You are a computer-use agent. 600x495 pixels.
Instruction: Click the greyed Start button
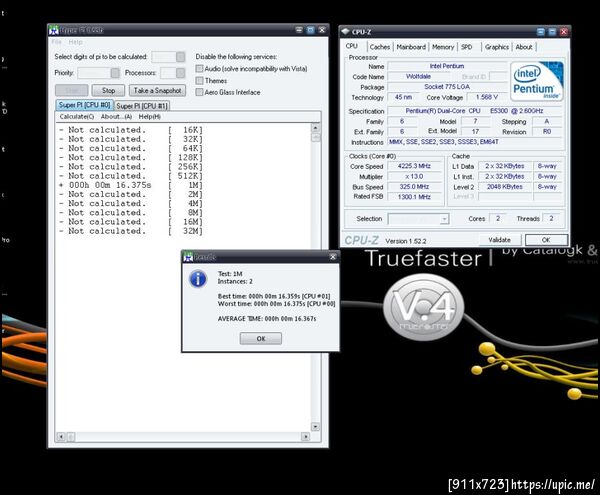tap(72, 90)
